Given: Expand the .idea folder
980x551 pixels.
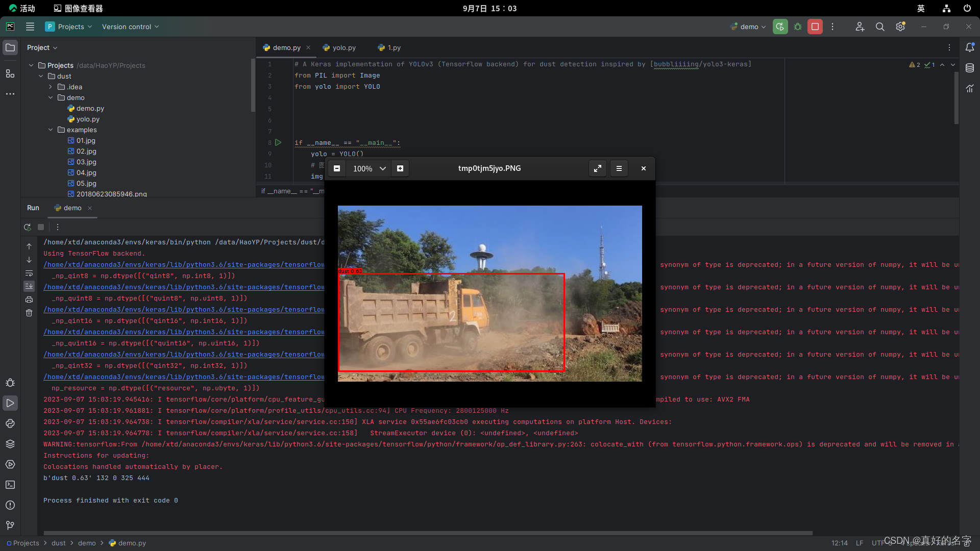Looking at the screenshot, I should click(x=51, y=87).
